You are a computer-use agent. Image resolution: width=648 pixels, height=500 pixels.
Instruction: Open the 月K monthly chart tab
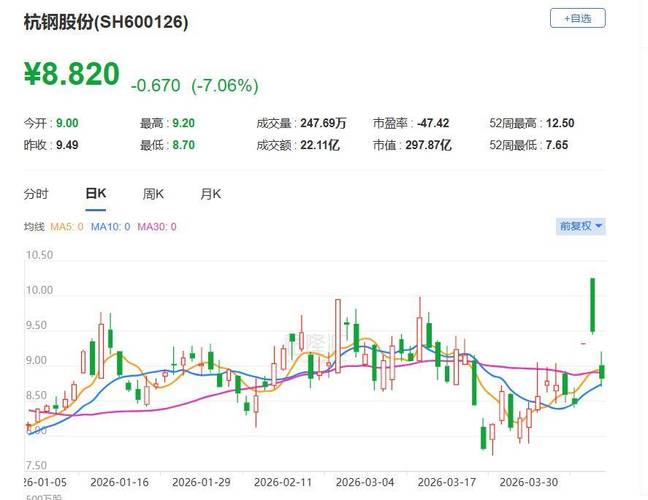click(210, 193)
